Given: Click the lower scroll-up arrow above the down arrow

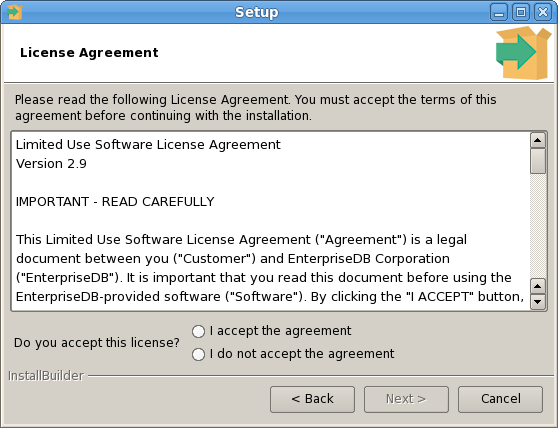Looking at the screenshot, I should (x=538, y=286).
